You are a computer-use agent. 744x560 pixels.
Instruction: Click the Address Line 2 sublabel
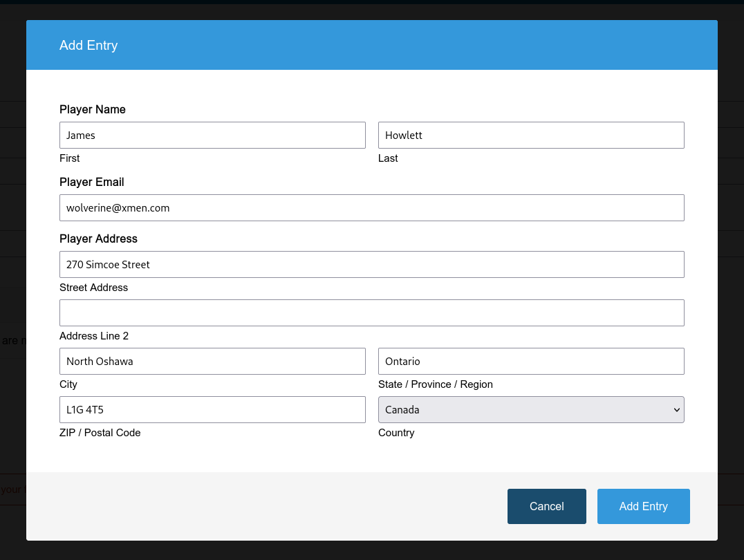coord(94,336)
